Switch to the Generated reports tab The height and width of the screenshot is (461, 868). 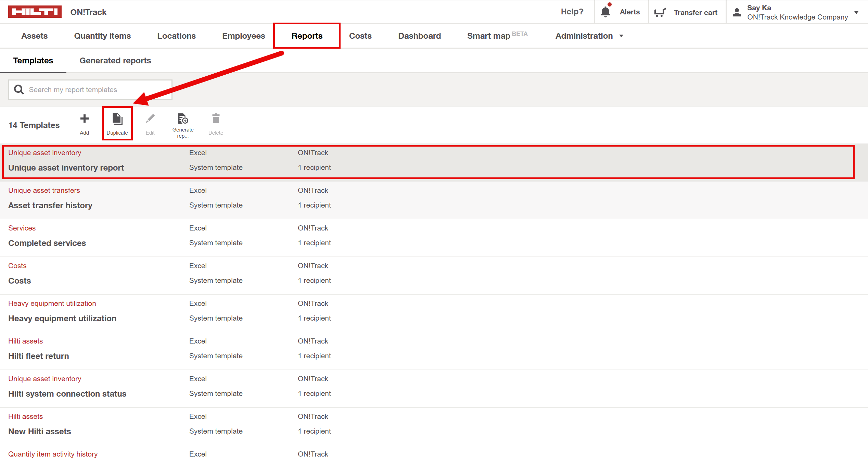point(115,61)
